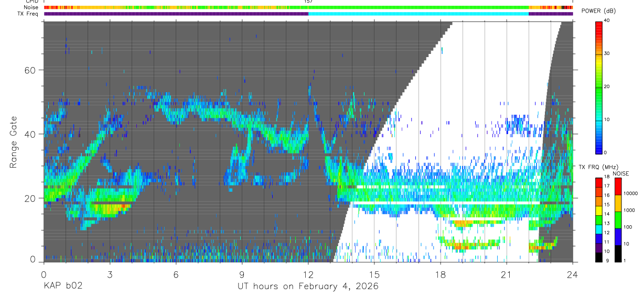The image size is (644, 297).
Task: Click the "12" tick on the UT hours axis
Action: point(308,274)
